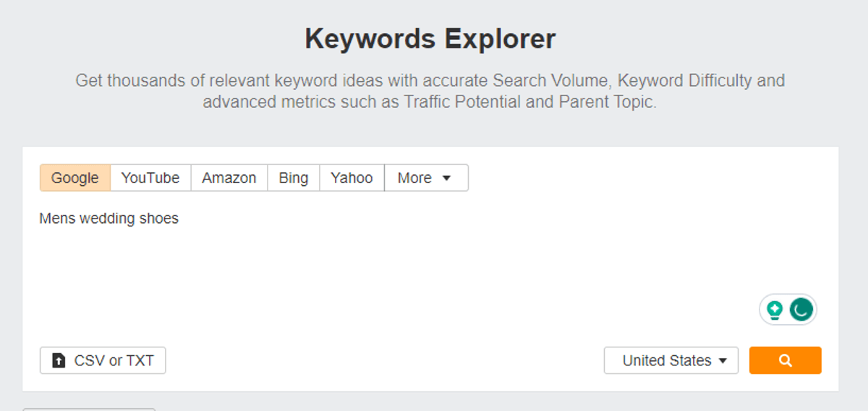Click the "Mens wedding shoes" keyword text

109,218
